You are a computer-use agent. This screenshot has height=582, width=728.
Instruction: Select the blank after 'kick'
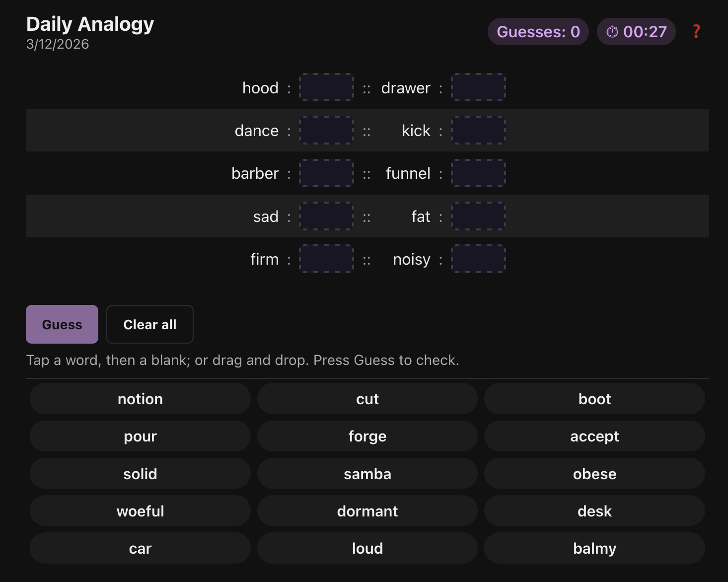(478, 130)
